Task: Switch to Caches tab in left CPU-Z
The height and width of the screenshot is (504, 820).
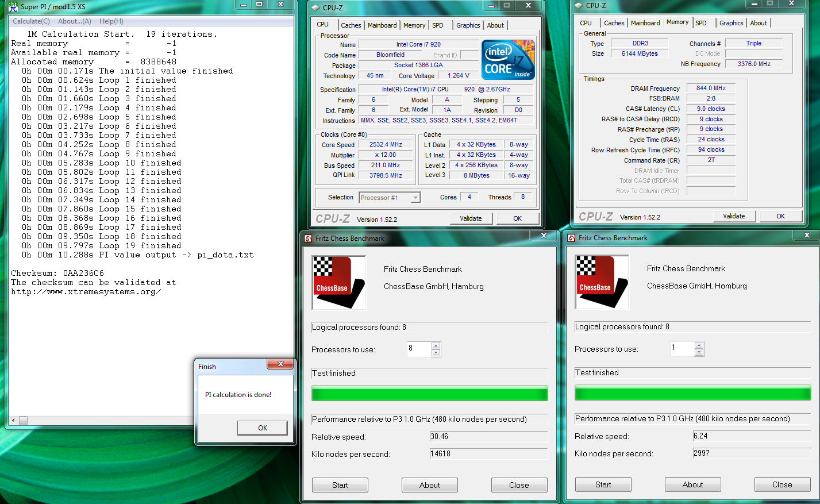Action: coord(351,25)
